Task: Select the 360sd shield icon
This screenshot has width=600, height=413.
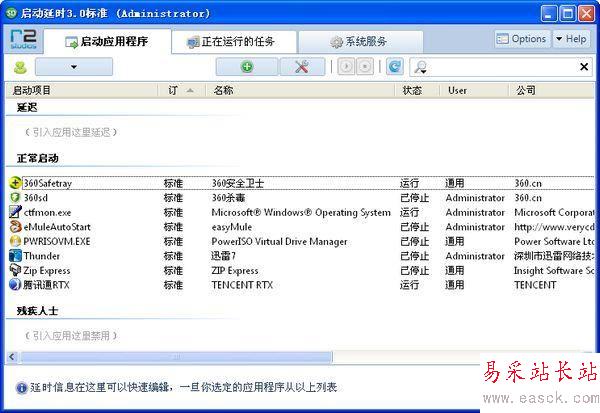Action: (15, 198)
